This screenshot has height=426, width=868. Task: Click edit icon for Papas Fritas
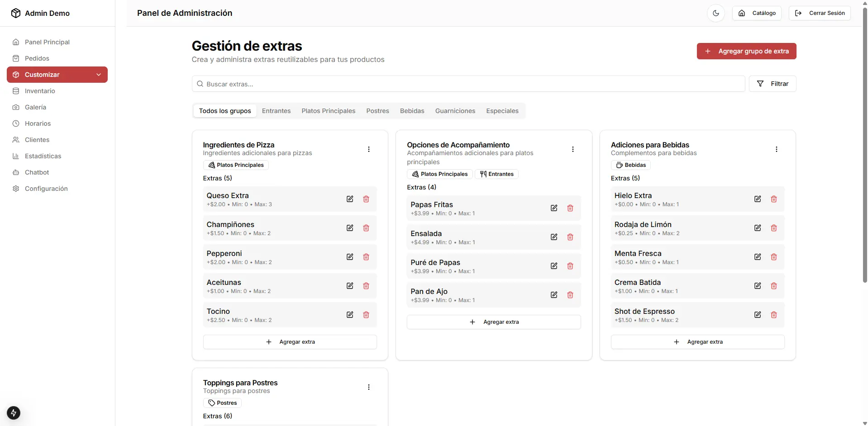[x=554, y=208]
